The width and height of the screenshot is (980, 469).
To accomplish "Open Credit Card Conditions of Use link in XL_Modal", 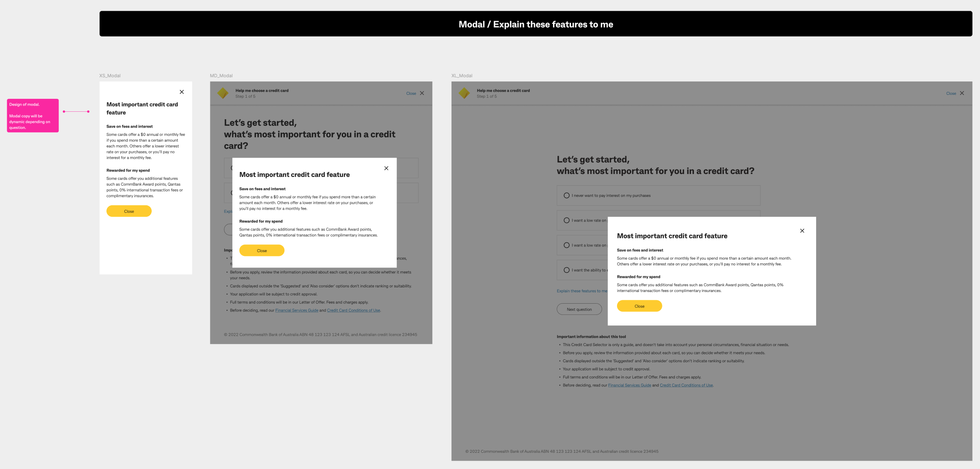I will pyautogui.click(x=686, y=385).
